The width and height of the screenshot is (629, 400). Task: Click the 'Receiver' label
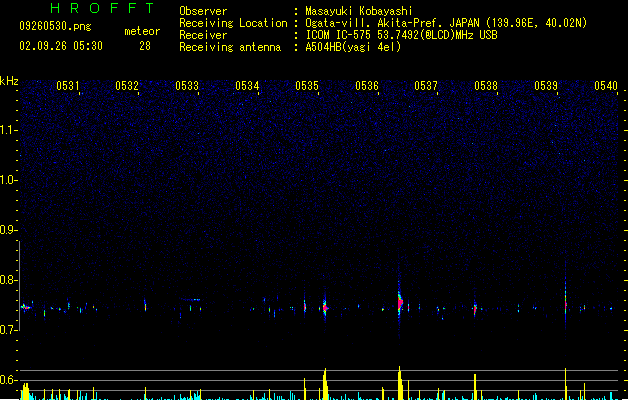coord(203,35)
